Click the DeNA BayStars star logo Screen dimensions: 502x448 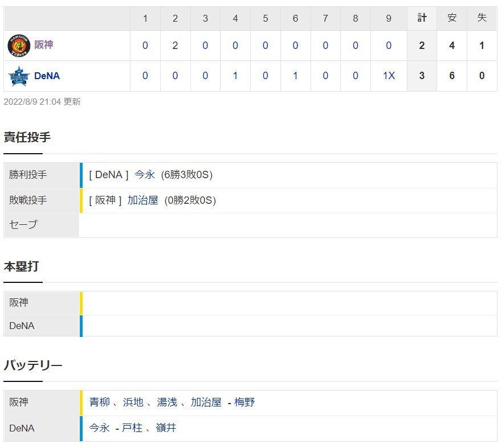[19, 76]
